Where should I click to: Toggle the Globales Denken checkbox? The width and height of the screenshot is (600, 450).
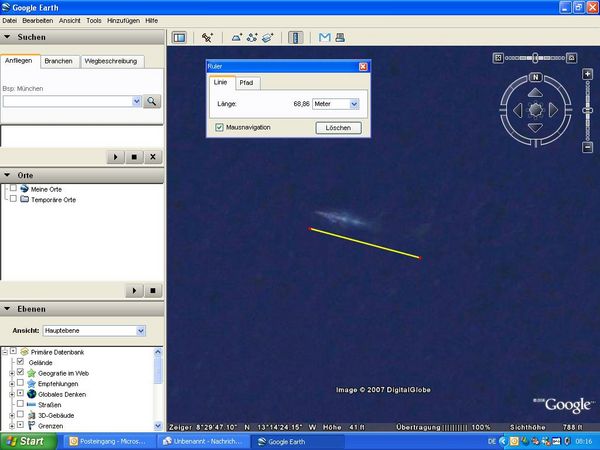[x=21, y=393]
